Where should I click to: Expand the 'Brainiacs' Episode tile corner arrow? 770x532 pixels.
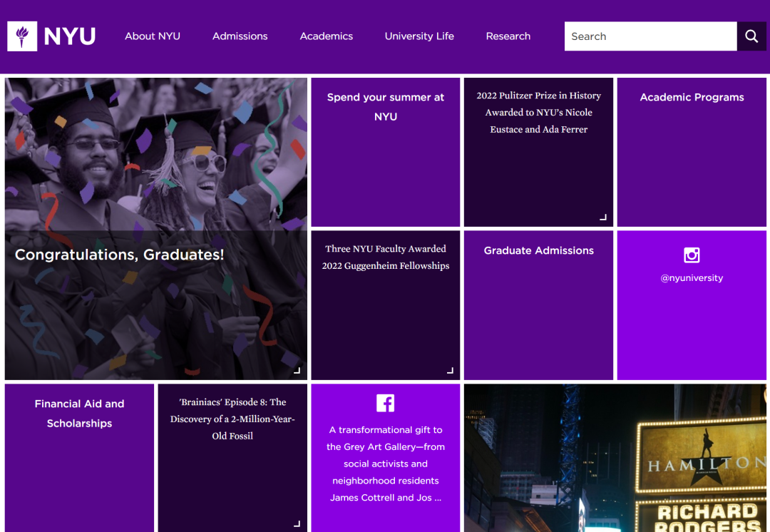tap(296, 523)
